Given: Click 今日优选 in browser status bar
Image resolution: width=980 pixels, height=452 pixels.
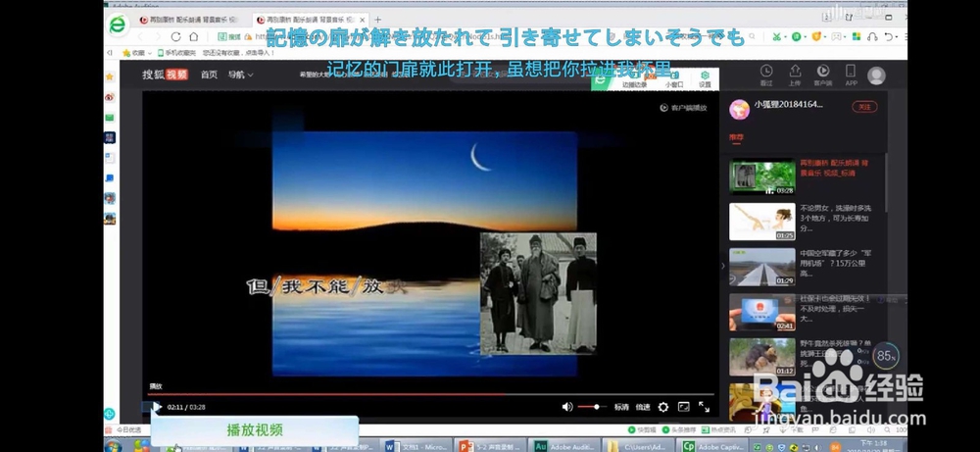Looking at the screenshot, I should pos(123,430).
